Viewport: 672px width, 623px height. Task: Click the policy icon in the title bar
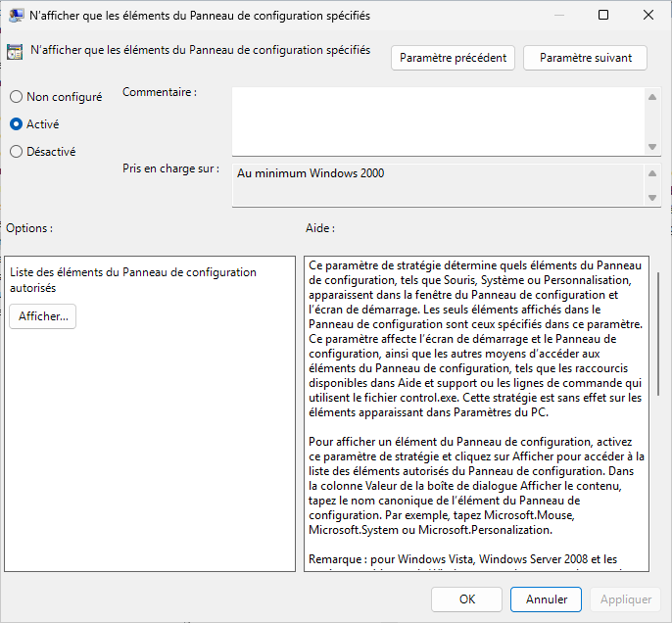point(17,16)
